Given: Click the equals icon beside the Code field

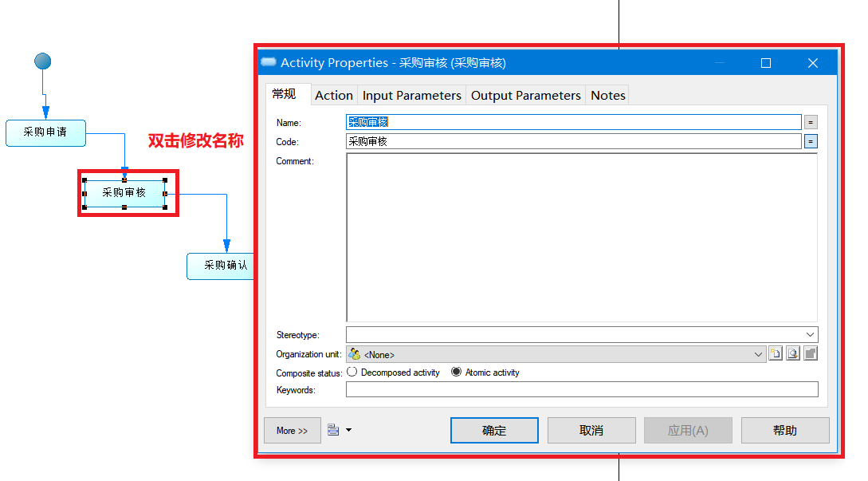Looking at the screenshot, I should (810, 141).
